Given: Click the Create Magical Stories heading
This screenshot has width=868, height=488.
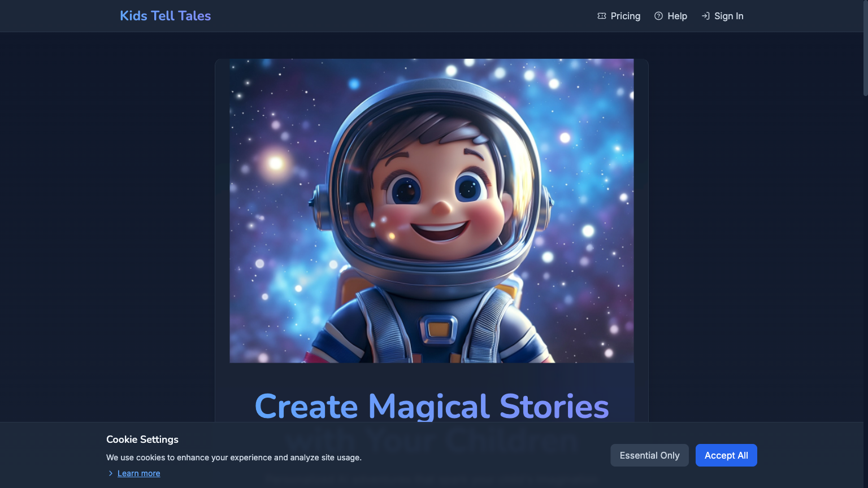Looking at the screenshot, I should tap(431, 406).
